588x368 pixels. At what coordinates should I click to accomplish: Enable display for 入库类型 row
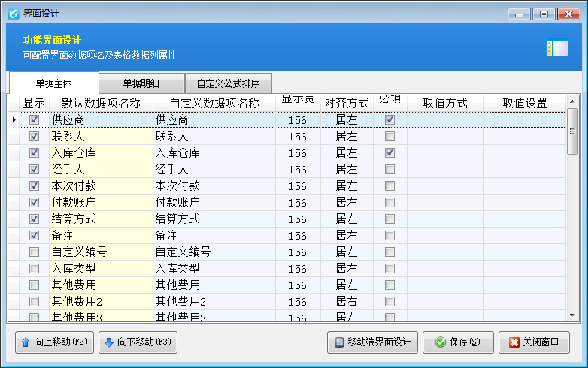[x=34, y=269]
